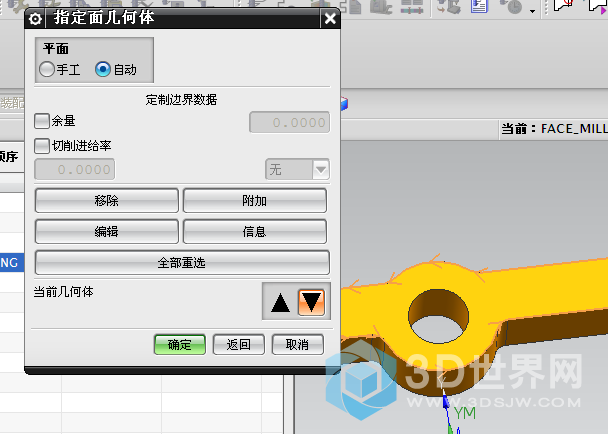Click the 编辑 button
This screenshot has height=434, width=608.
point(107,232)
